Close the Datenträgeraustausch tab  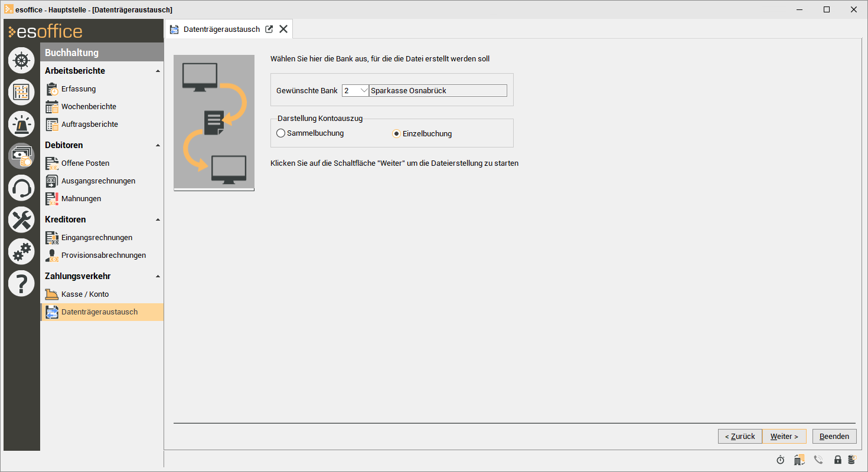point(283,29)
